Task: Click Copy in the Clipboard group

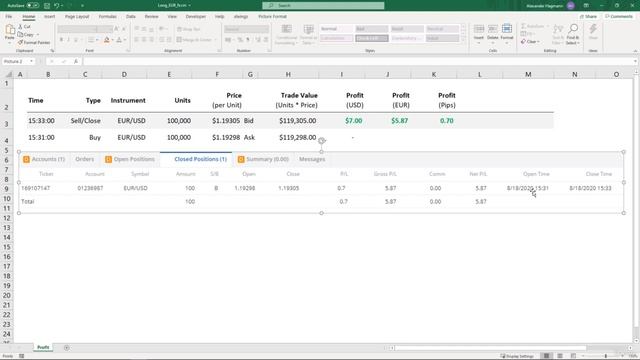Action: click(26, 35)
